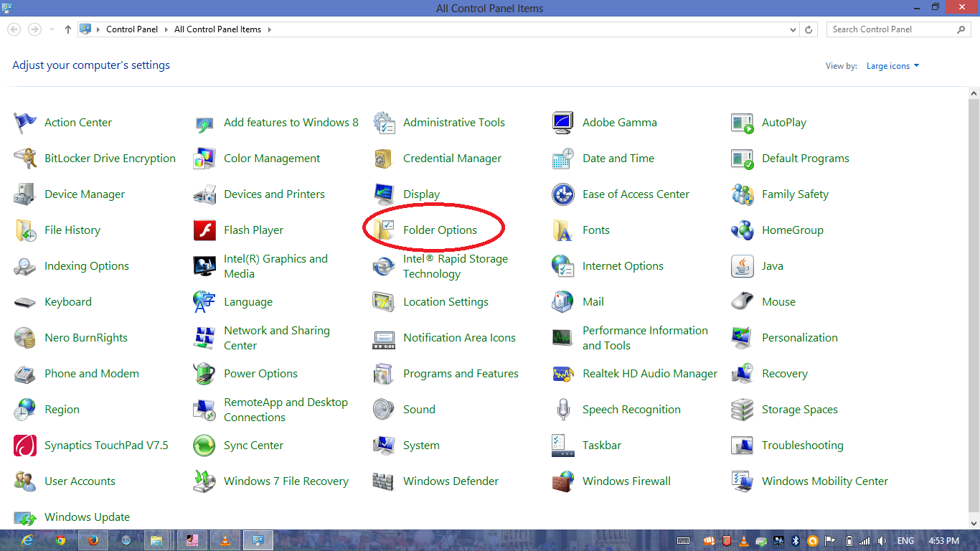The image size is (980, 551).
Task: Open Folder Options
Action: click(x=440, y=230)
